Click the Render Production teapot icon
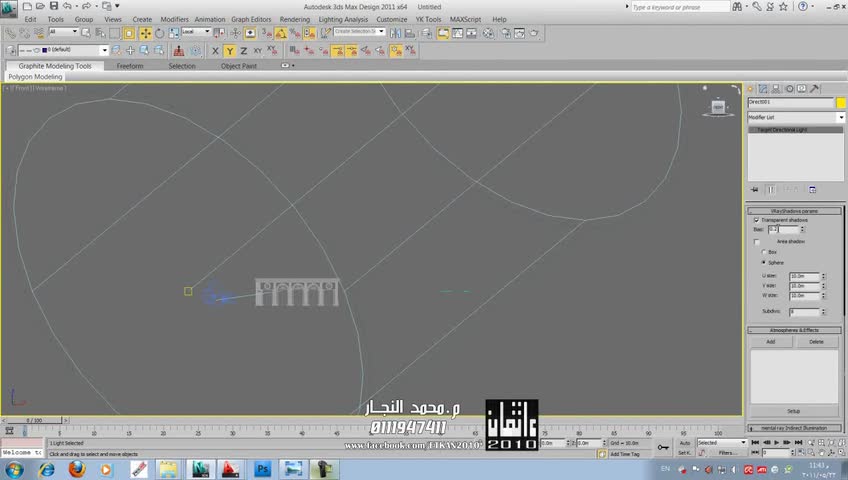Image resolution: width=848 pixels, height=480 pixels. [x=534, y=34]
